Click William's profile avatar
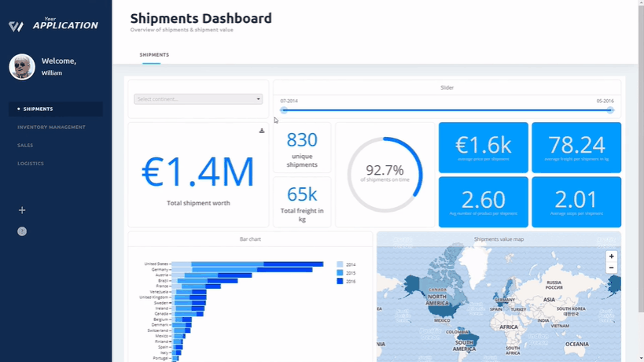The height and width of the screenshot is (362, 644). [22, 67]
